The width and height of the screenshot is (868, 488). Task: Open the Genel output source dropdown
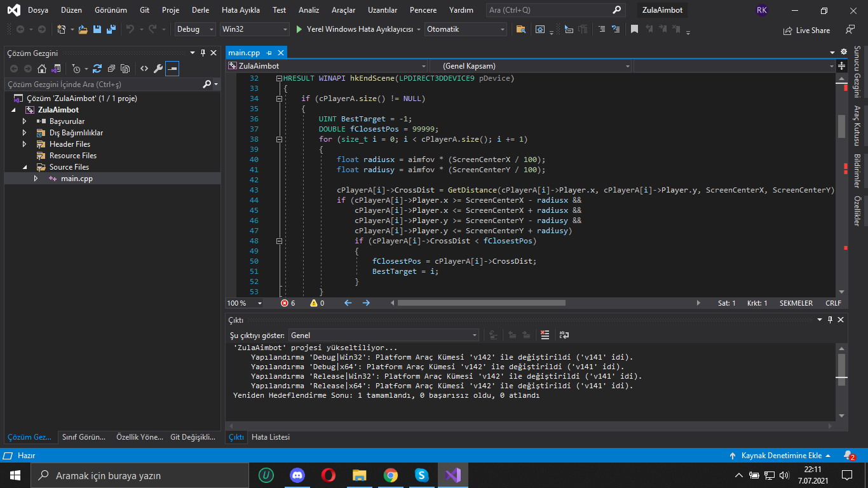tap(384, 335)
